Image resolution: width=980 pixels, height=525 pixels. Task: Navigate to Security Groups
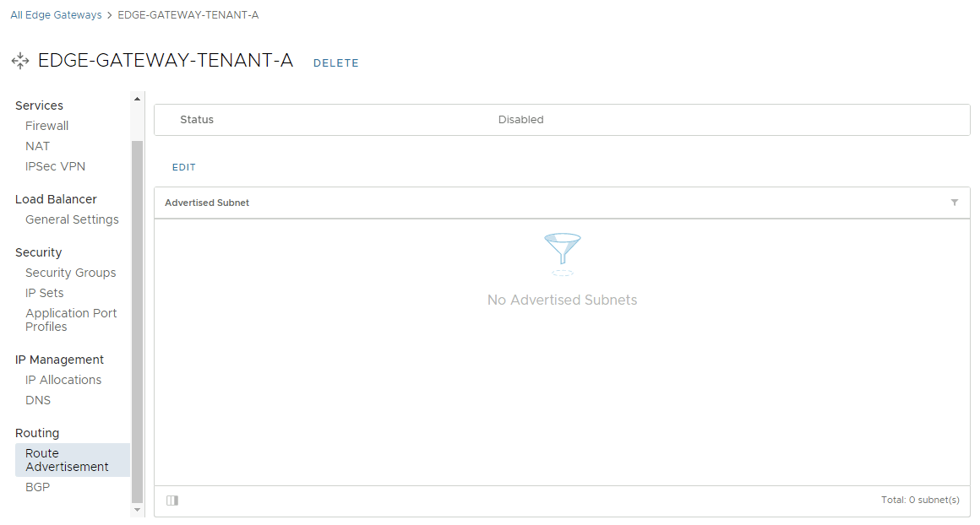pyautogui.click(x=70, y=273)
